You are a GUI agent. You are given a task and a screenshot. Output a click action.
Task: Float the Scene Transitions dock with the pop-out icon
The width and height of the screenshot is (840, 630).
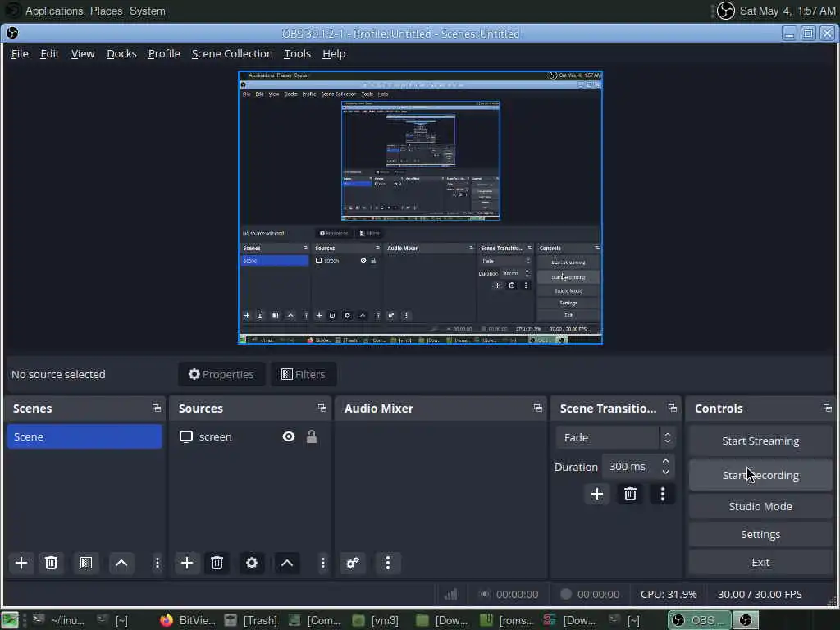(x=673, y=409)
